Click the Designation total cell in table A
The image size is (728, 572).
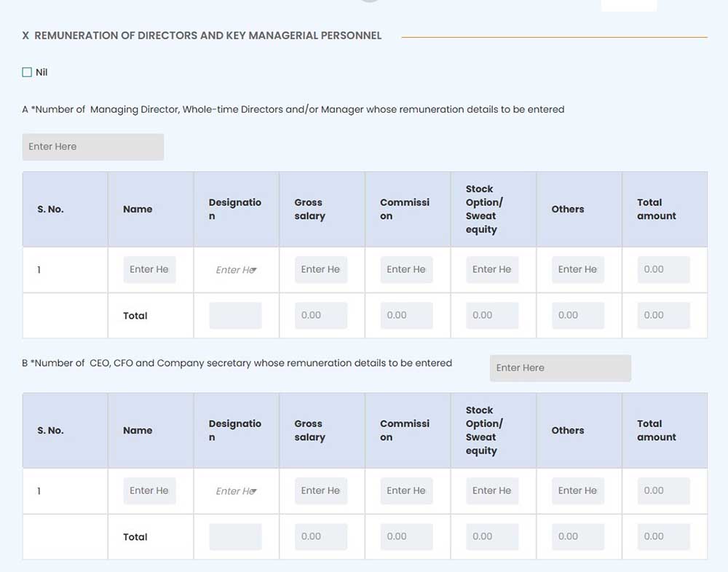235,315
